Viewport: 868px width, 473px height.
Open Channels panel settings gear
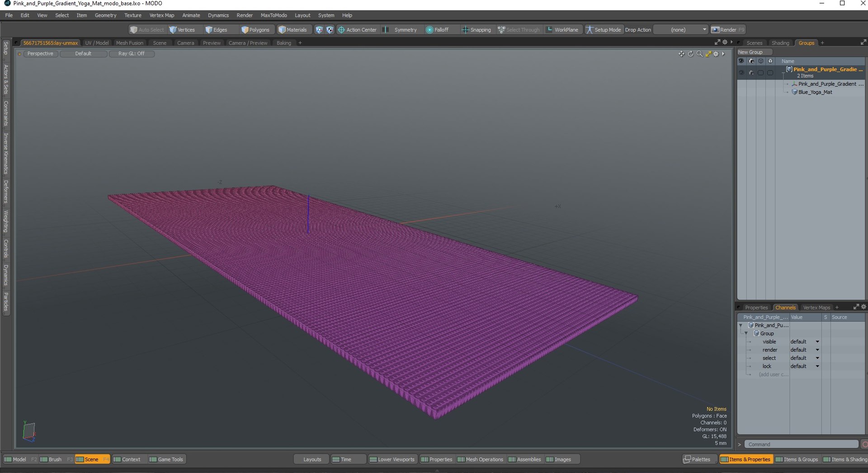[863, 307]
